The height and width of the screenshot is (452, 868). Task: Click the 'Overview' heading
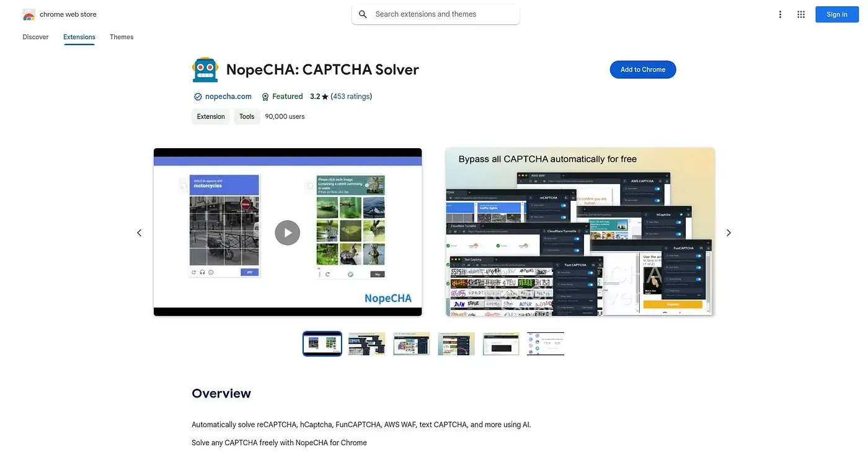[221, 394]
